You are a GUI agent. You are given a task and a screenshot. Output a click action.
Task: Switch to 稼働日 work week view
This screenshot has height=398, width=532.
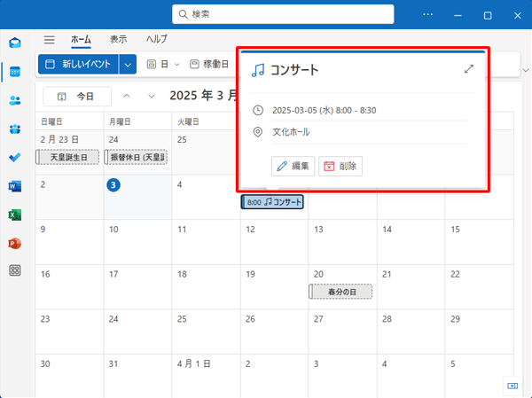209,64
